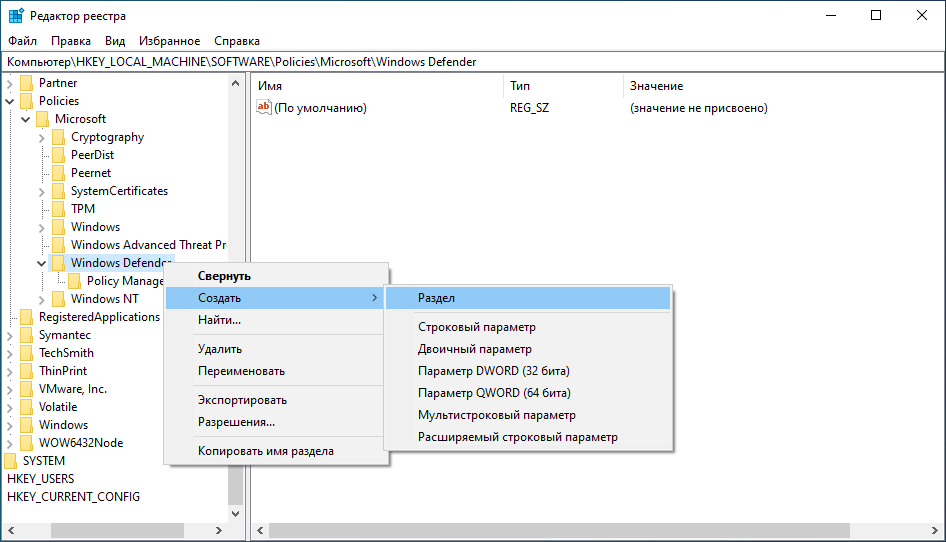
Task: Click the string value icon beside (По умолчанию)
Action: pyautogui.click(x=264, y=107)
